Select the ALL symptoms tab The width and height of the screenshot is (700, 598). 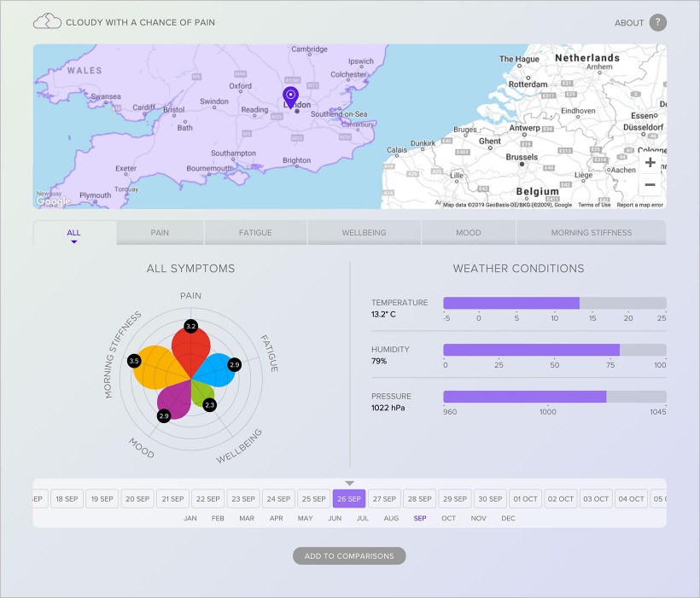[74, 233]
